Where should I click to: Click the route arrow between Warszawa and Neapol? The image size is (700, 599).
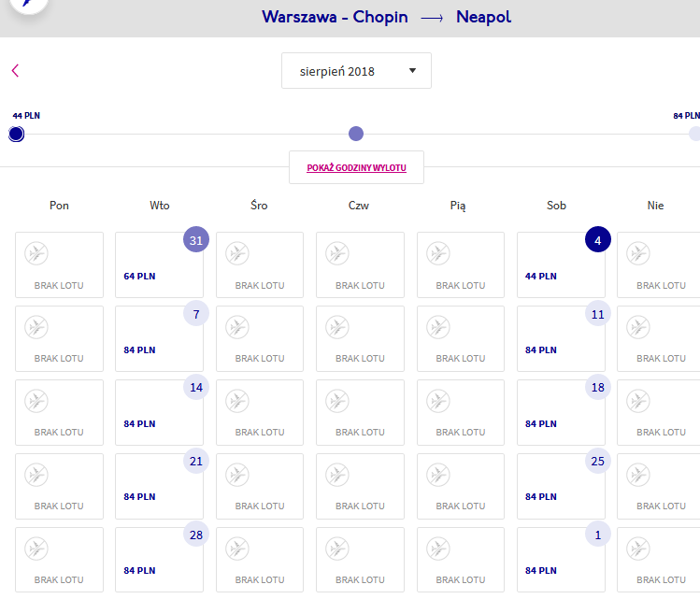point(432,18)
